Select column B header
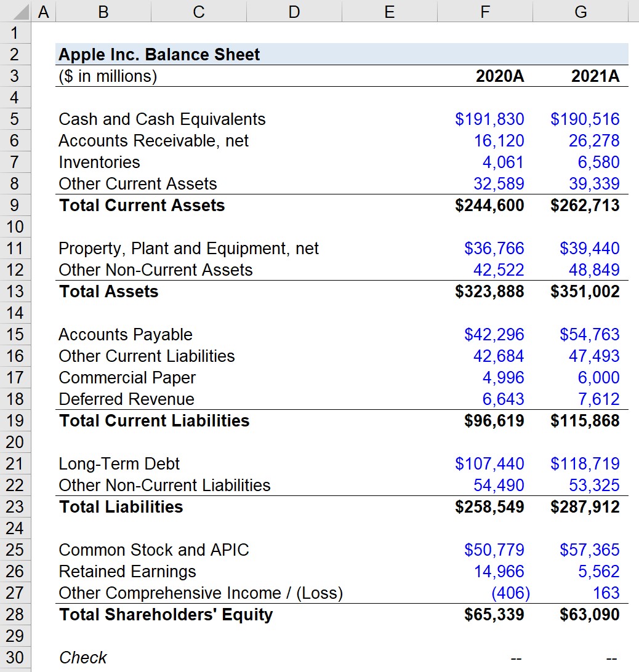 coord(103,11)
